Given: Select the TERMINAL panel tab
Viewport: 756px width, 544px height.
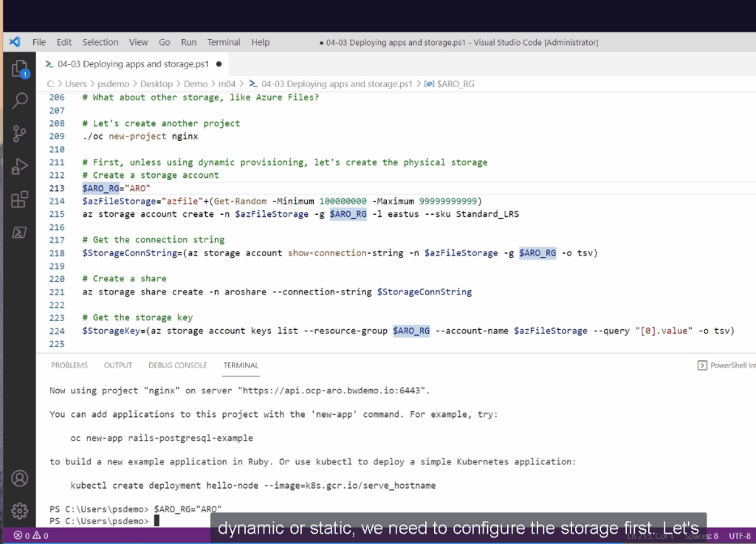Looking at the screenshot, I should 241,365.
